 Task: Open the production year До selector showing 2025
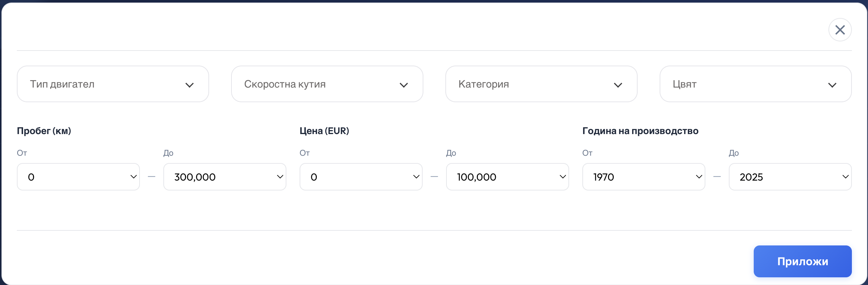coord(790,177)
